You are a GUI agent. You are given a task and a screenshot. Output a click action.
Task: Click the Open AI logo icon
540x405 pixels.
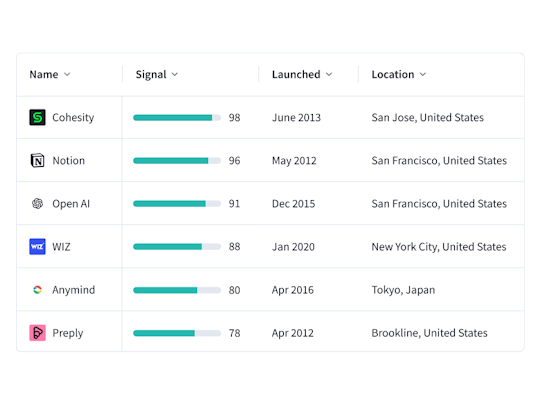(x=37, y=204)
